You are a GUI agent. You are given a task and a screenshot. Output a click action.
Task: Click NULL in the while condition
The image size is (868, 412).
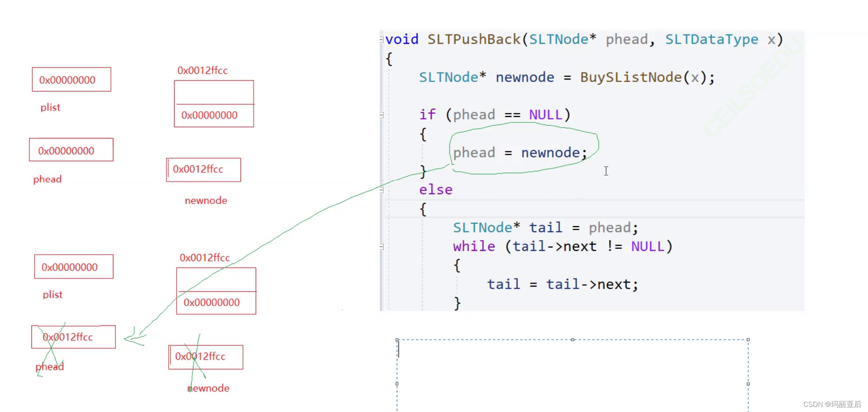tap(647, 247)
